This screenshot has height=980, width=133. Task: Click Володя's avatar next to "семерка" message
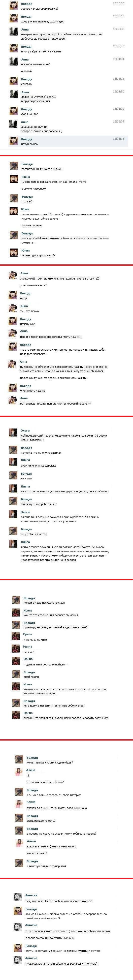point(14,81)
